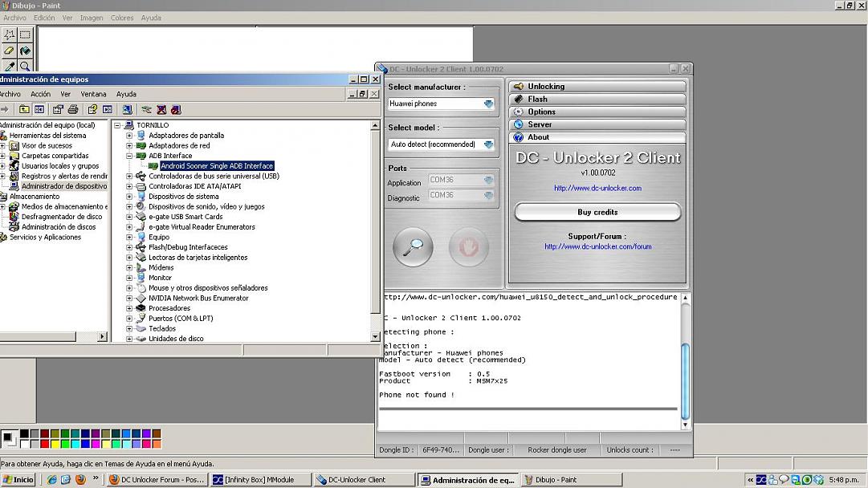
Task: Select the Paint fill bucket tool
Action: (26, 51)
